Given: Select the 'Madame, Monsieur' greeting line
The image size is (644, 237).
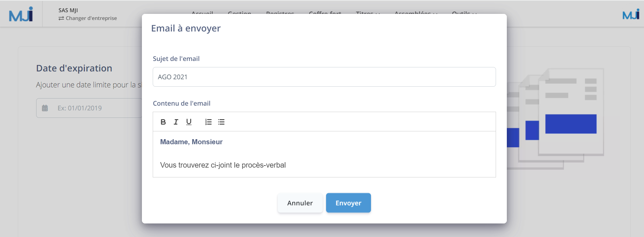Looking at the screenshot, I should (x=191, y=142).
